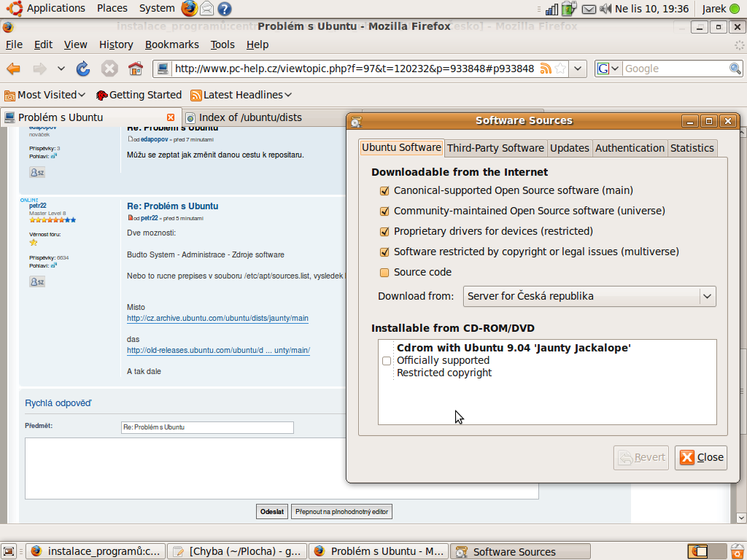Open the Firefox Tools menu
Screen dimensions: 747x560
tap(222, 44)
